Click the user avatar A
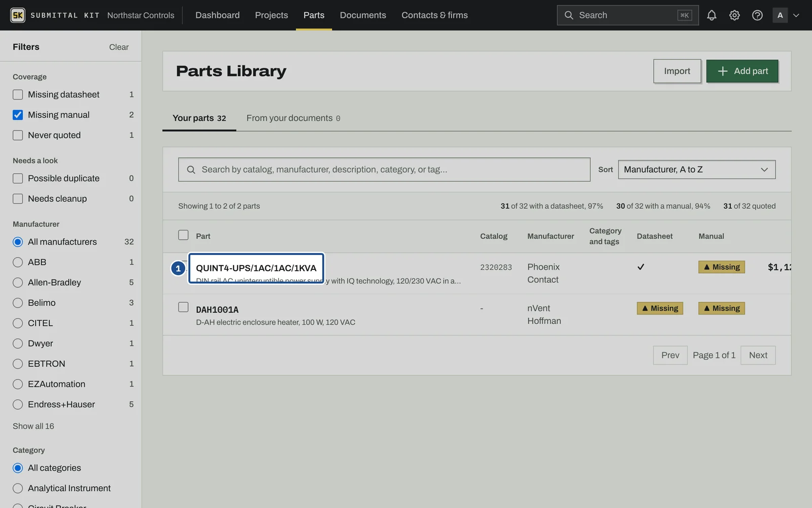 click(780, 15)
